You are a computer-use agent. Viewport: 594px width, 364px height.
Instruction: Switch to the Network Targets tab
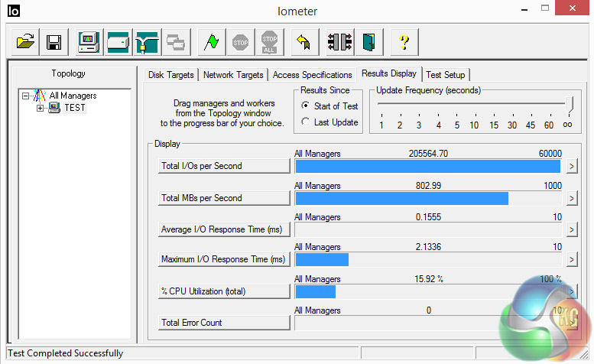tap(233, 75)
